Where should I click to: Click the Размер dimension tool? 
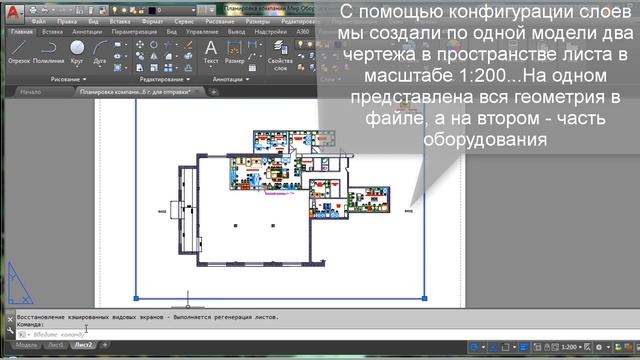click(x=234, y=52)
